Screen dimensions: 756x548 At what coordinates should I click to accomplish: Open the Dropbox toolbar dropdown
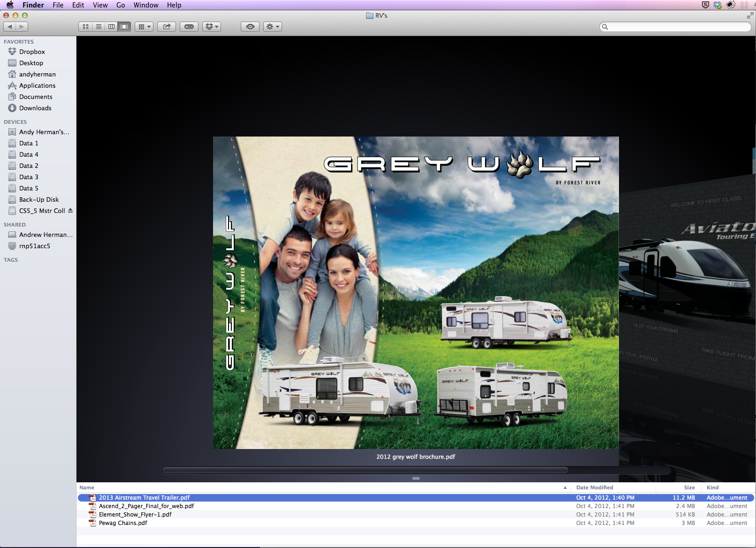(212, 27)
